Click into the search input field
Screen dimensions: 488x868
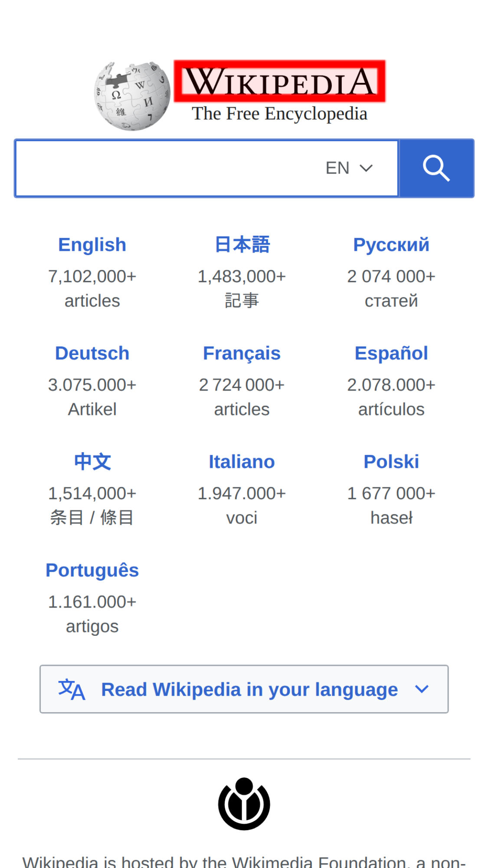(165, 168)
